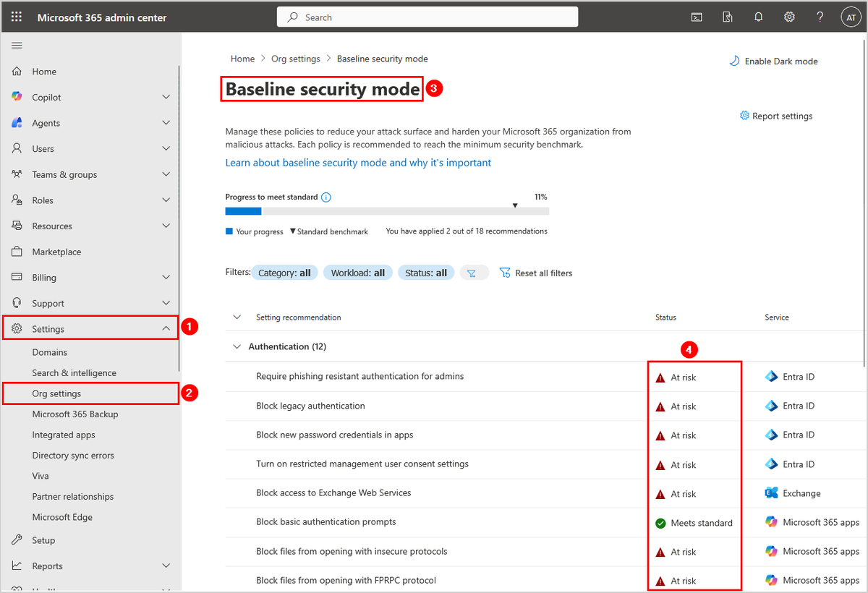Open the Category: all filter
This screenshot has width=868, height=593.
click(284, 273)
